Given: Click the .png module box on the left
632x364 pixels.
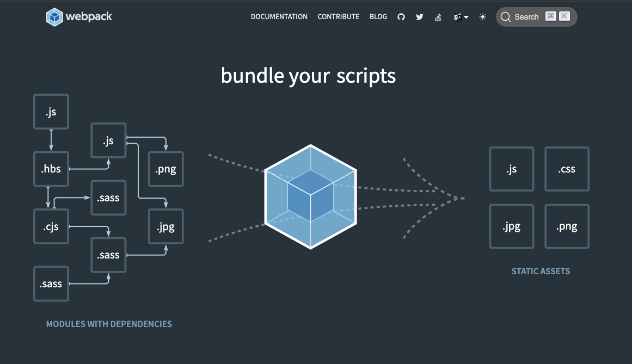Looking at the screenshot, I should click(x=166, y=169).
